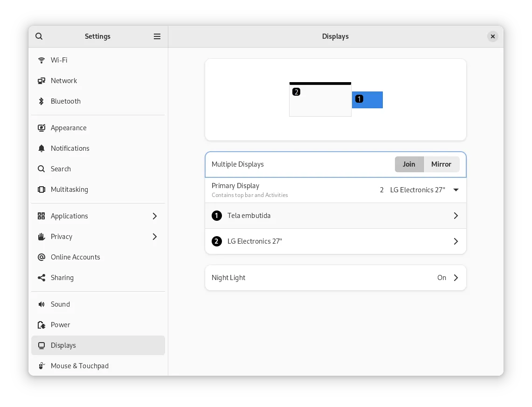Expand the Applications submenu arrow
The image size is (532, 407).
(155, 216)
